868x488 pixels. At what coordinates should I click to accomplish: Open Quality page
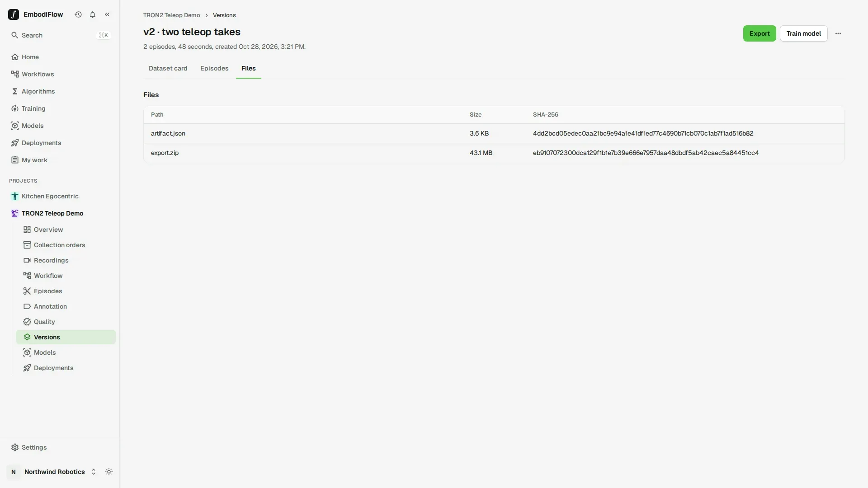(x=66, y=322)
